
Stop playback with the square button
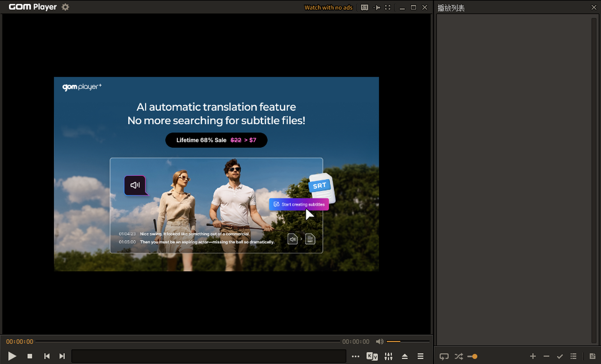point(30,356)
